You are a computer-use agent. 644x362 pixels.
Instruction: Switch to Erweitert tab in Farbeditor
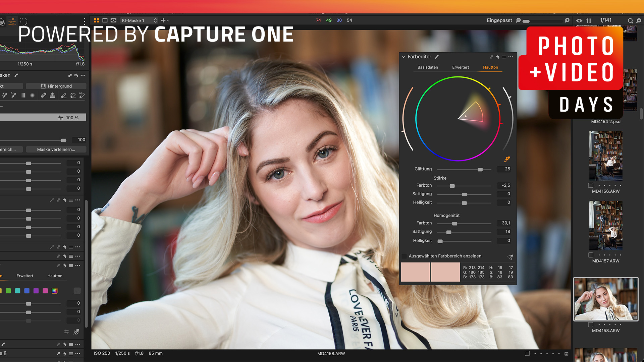461,67
